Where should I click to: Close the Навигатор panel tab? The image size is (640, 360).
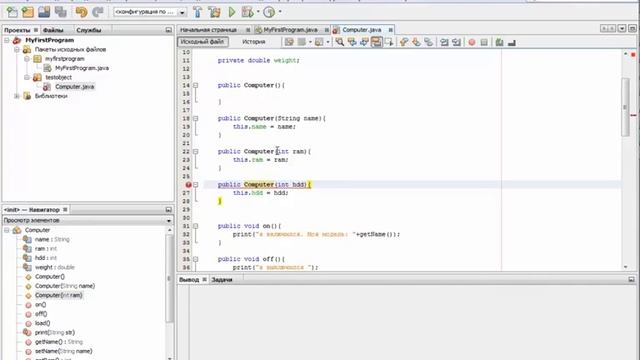click(x=65, y=210)
